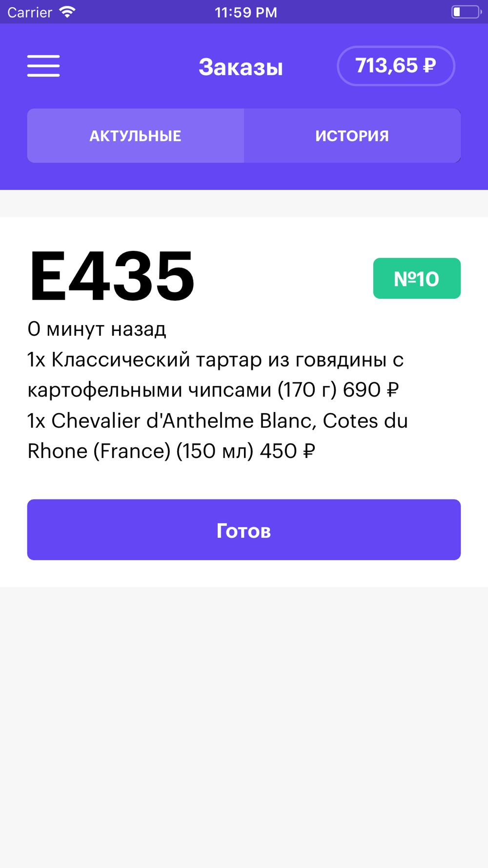Switch to the ИСТОРИЯ tab

point(352,136)
